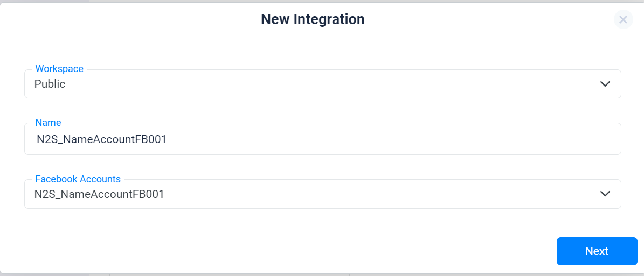Viewport: 644px width, 276px height.
Task: Click the 'Name' field label
Action: click(48, 122)
